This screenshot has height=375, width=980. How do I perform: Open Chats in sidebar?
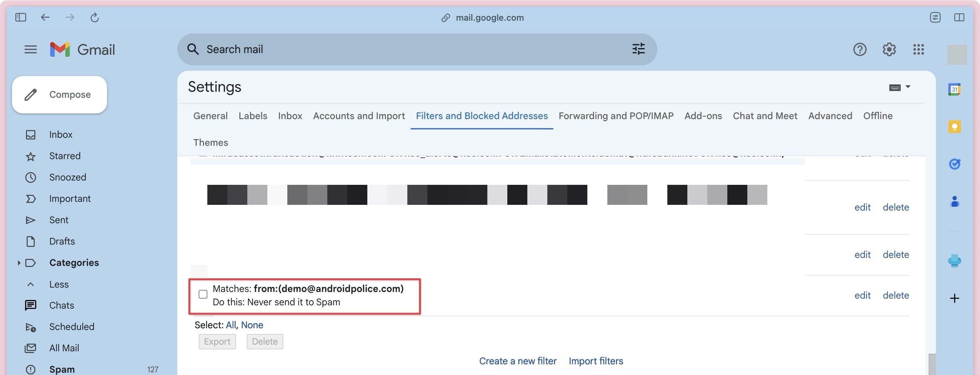(x=61, y=305)
